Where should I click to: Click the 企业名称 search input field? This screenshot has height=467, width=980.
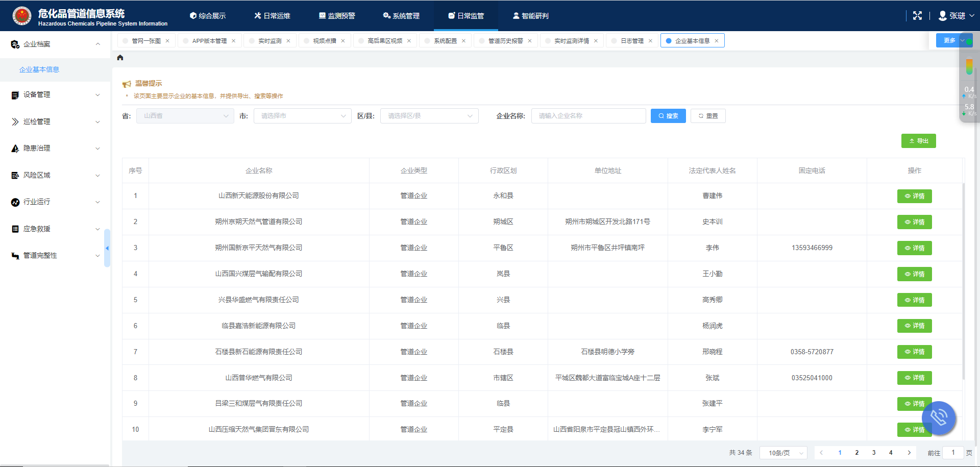pos(589,116)
